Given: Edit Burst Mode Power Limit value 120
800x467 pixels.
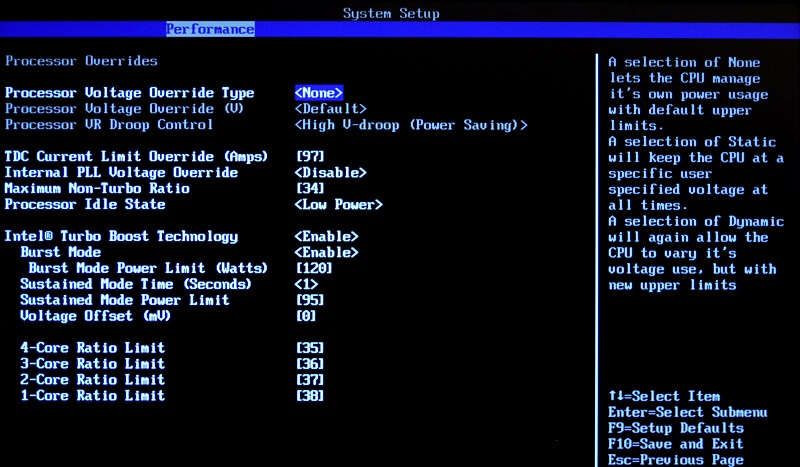Looking at the screenshot, I should (314, 269).
